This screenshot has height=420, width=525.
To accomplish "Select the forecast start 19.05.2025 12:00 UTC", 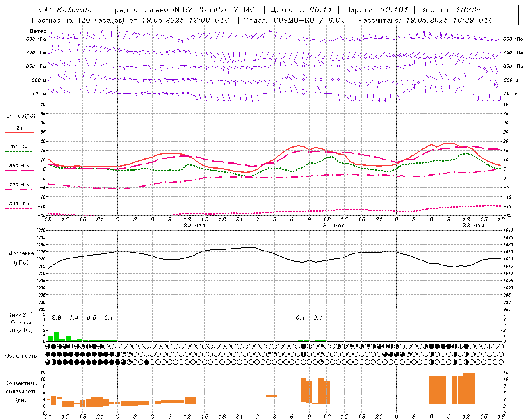I will (x=185, y=20).
